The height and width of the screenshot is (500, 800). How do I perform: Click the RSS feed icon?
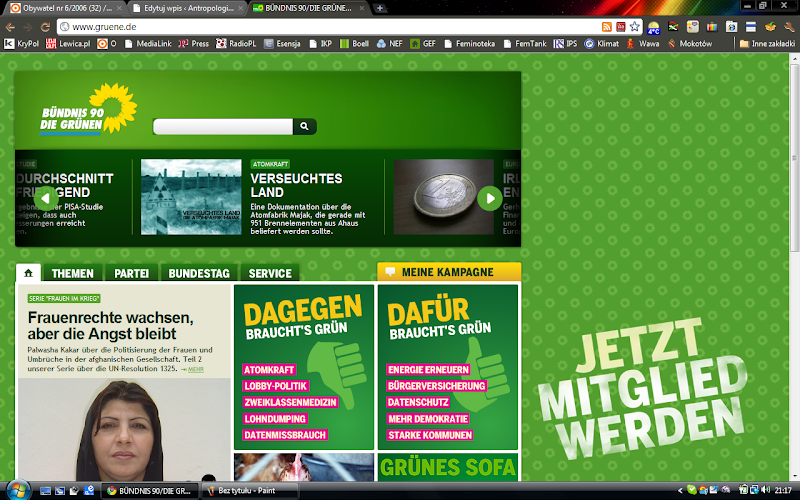coord(607,27)
